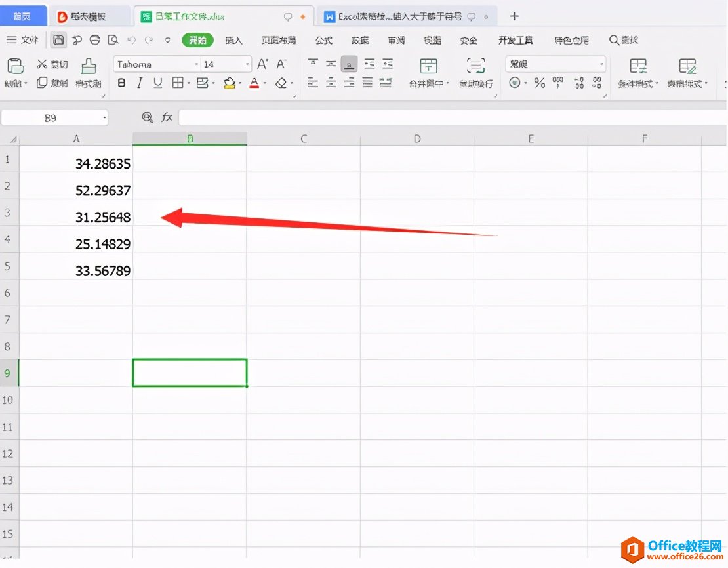The width and height of the screenshot is (728, 568).
Task: Select the Format Painter brush
Action: [89, 66]
